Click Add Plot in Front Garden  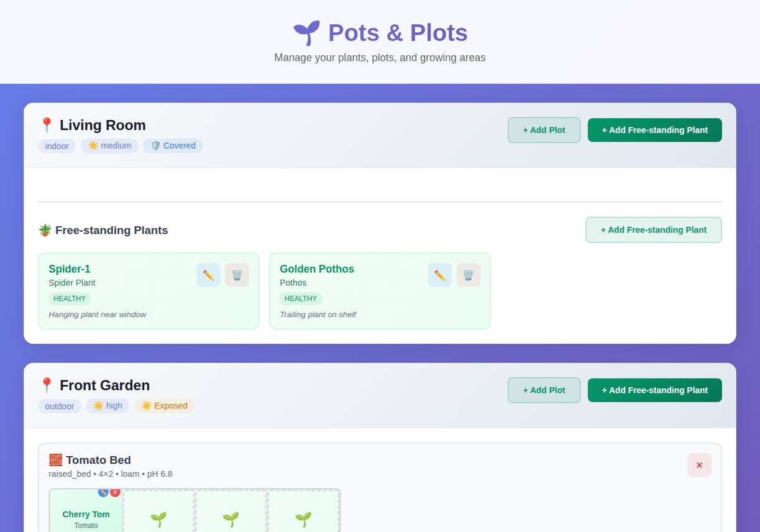[544, 390]
